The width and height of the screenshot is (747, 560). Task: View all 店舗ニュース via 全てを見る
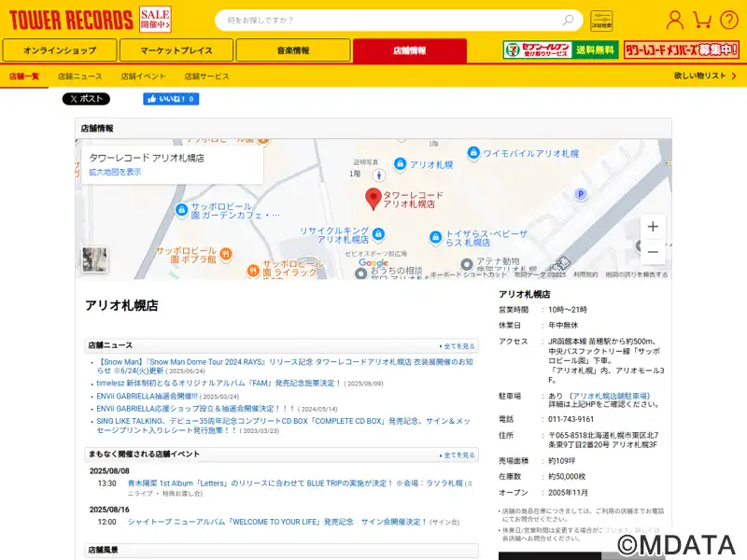click(457, 346)
